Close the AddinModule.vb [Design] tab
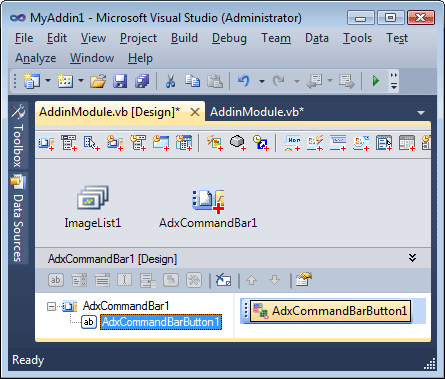The height and width of the screenshot is (379, 445). 195,112
